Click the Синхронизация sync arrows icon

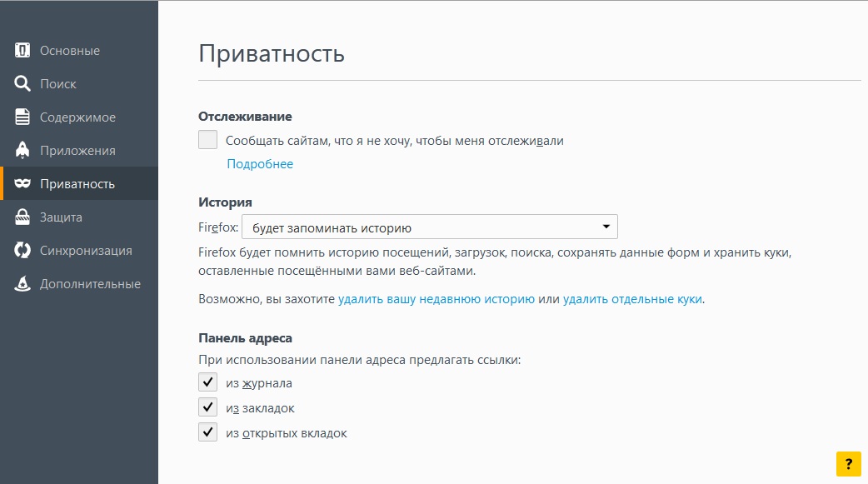pos(22,250)
